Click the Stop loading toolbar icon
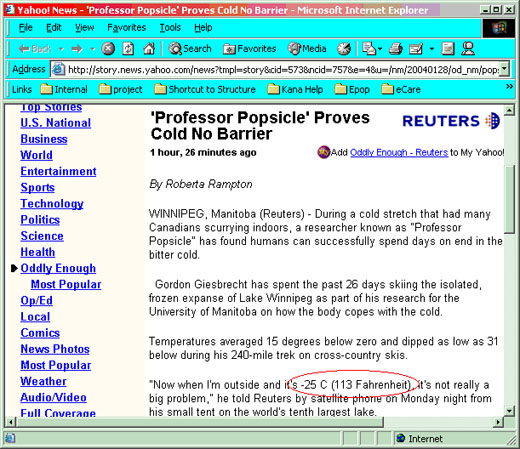This screenshot has width=520, height=449. pyautogui.click(x=108, y=49)
